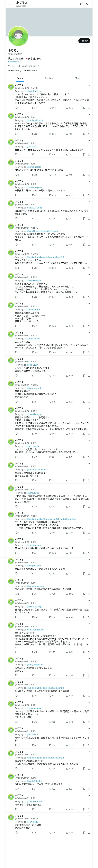This screenshot has height=868, width=98.
Task: Switch to the Replies tab
Action: (49, 78)
